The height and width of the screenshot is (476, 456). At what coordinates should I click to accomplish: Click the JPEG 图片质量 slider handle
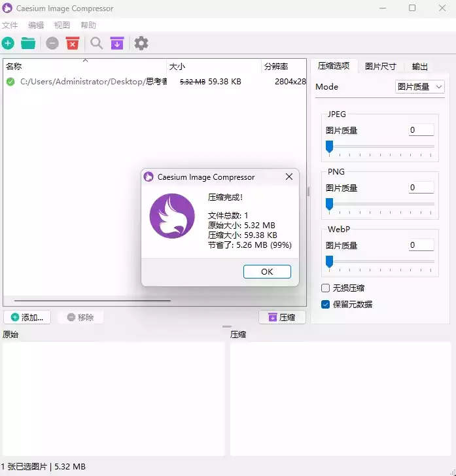(330, 146)
